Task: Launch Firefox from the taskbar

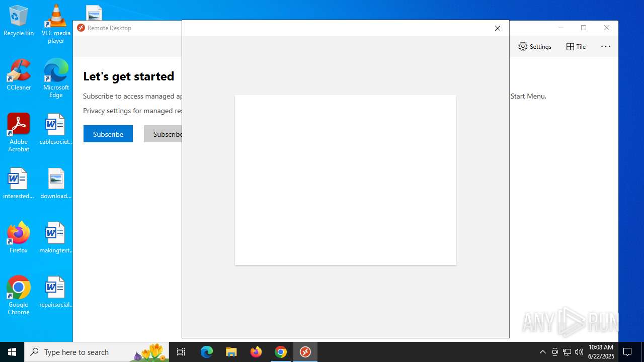Action: point(256,352)
